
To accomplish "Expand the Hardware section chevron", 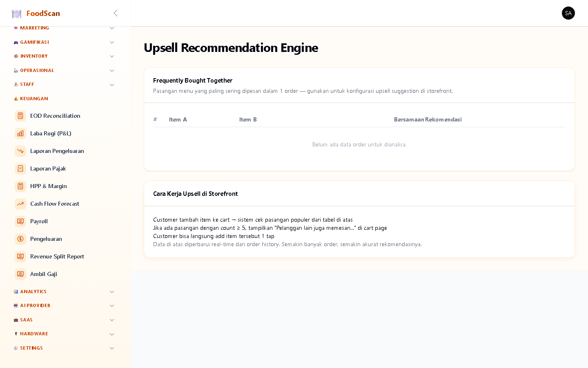I will pos(112,334).
